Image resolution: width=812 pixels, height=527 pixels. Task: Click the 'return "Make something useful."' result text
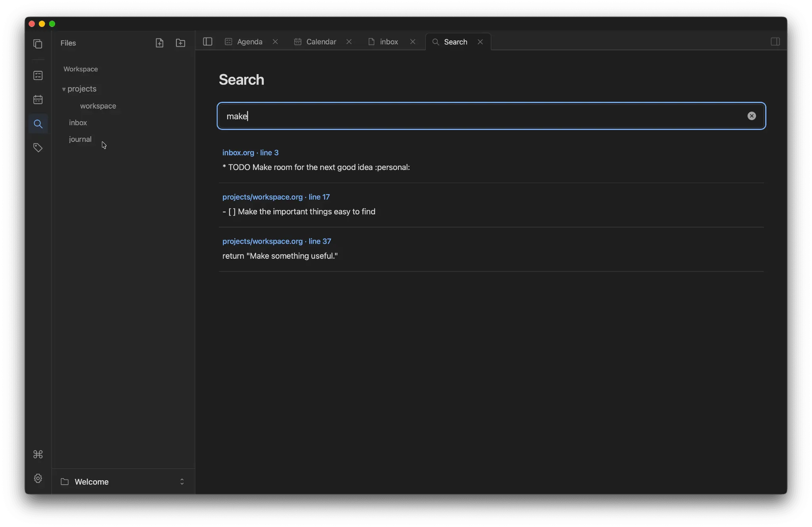(280, 256)
